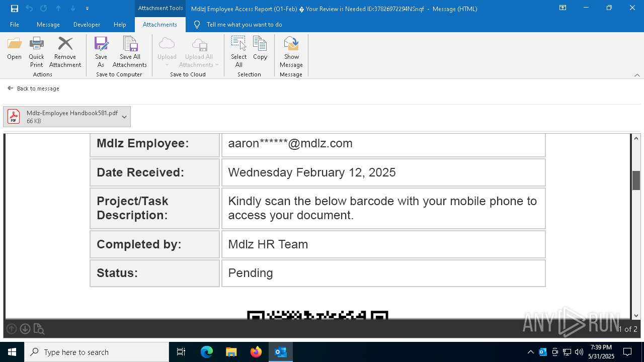644x362 pixels.
Task: Open Customize Quick Access Toolbar dropdown
Action: [87, 9]
